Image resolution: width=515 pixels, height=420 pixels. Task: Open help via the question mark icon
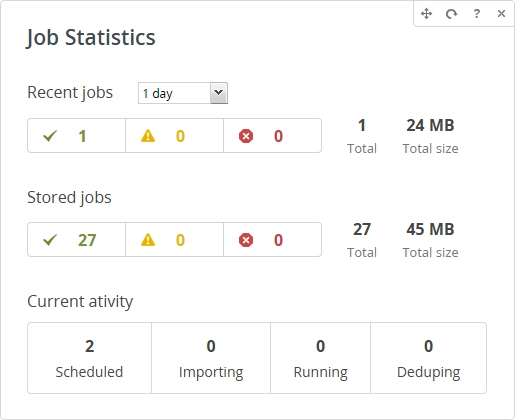(477, 14)
